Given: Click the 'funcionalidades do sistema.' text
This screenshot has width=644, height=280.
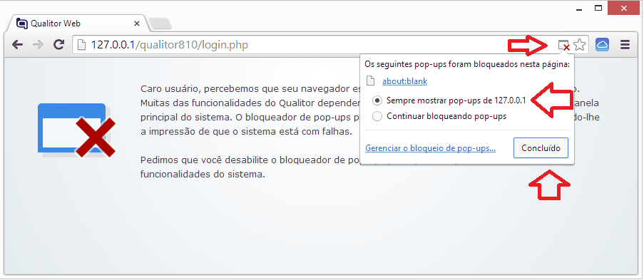Looking at the screenshot, I should click(x=203, y=174).
